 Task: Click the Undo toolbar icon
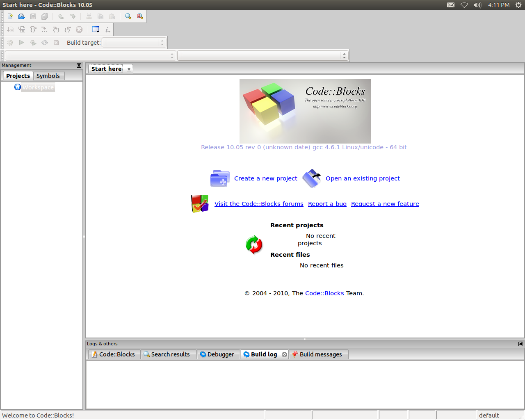[60, 16]
